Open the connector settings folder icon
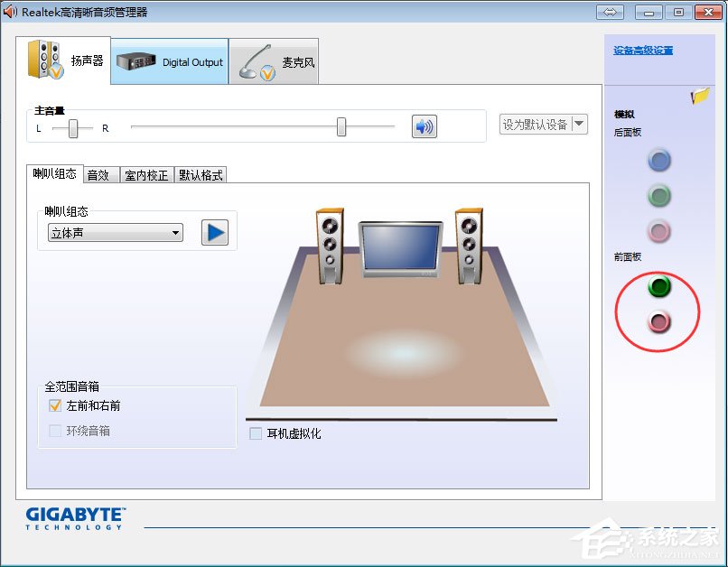Viewport: 728px width, 567px height. [x=699, y=98]
